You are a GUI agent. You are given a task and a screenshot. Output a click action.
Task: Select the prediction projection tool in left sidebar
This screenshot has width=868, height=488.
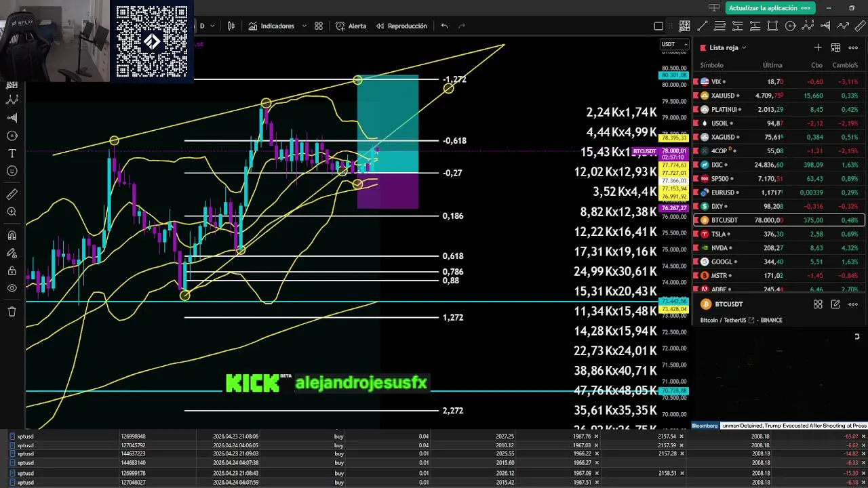(x=12, y=117)
